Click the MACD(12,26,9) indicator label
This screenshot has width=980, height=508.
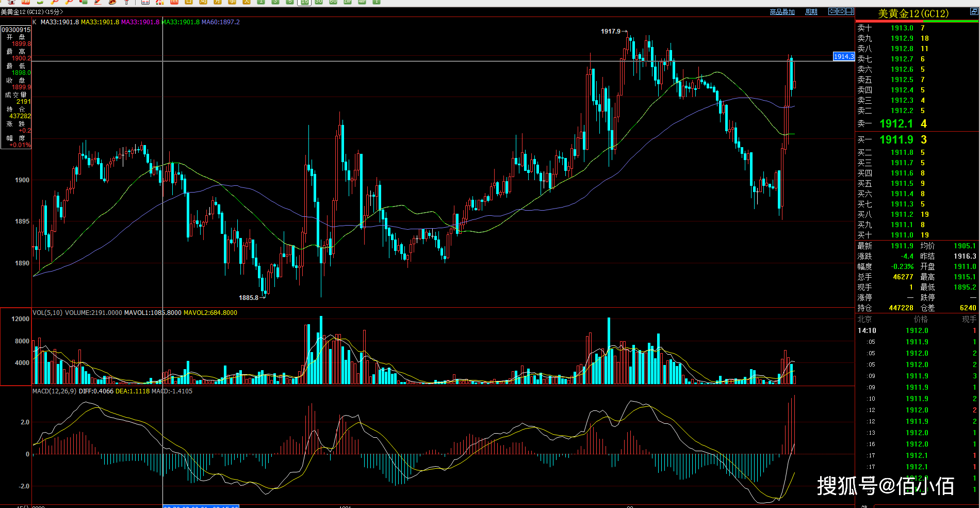pos(55,391)
